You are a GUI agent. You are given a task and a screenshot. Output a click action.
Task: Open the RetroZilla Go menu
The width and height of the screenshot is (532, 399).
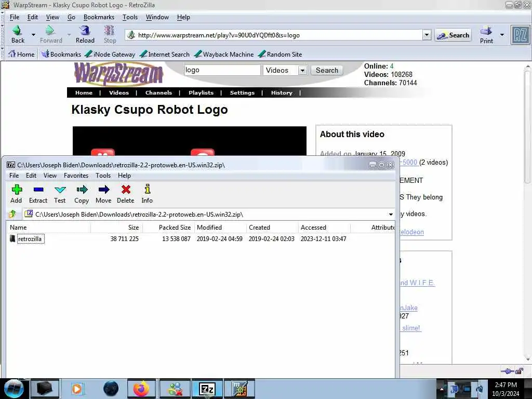pyautogui.click(x=71, y=17)
